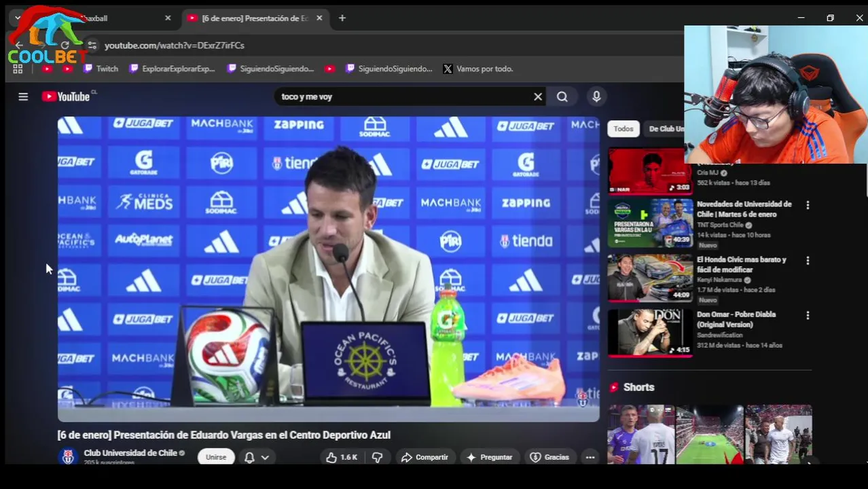This screenshot has height=489, width=868.
Task: Select the De Club Universidad filter chip
Action: click(x=666, y=129)
